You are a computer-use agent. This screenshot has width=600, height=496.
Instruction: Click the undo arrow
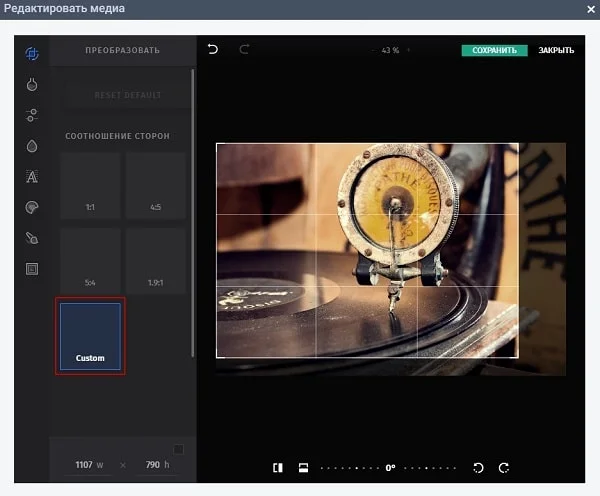click(213, 49)
